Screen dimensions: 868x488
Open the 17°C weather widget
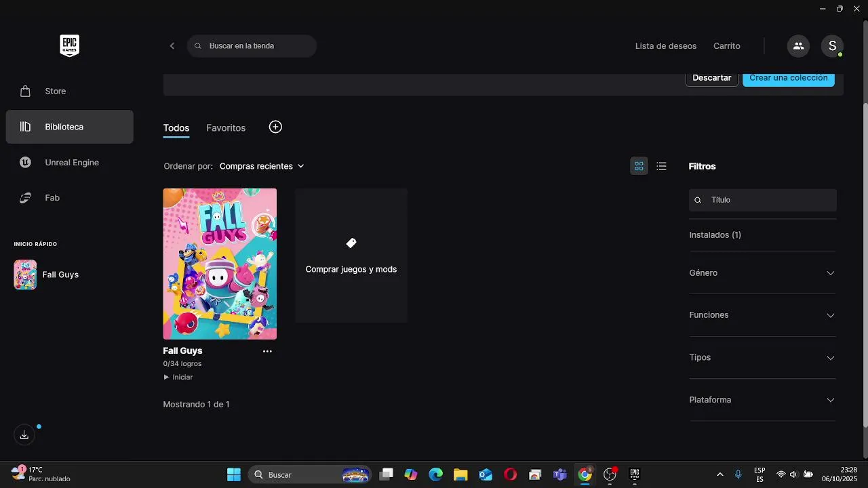click(41, 474)
